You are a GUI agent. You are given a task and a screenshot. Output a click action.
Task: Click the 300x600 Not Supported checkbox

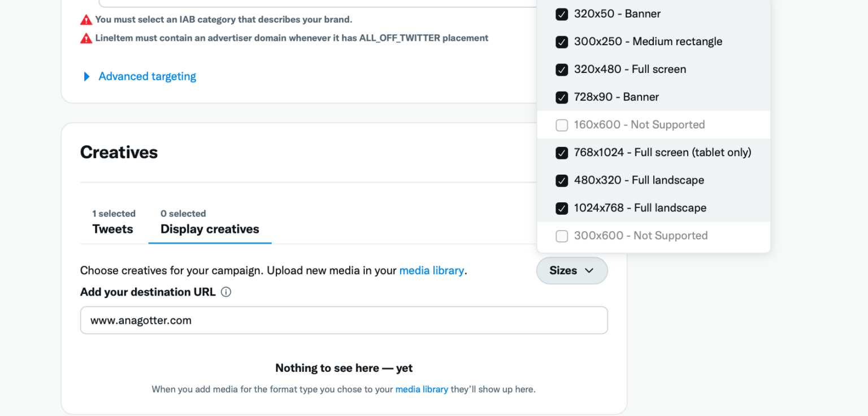pyautogui.click(x=562, y=236)
